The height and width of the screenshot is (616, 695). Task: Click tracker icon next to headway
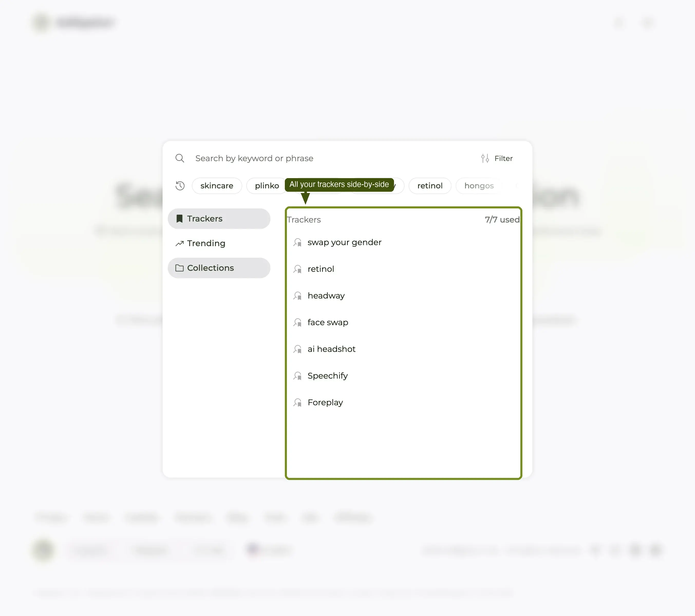297,296
